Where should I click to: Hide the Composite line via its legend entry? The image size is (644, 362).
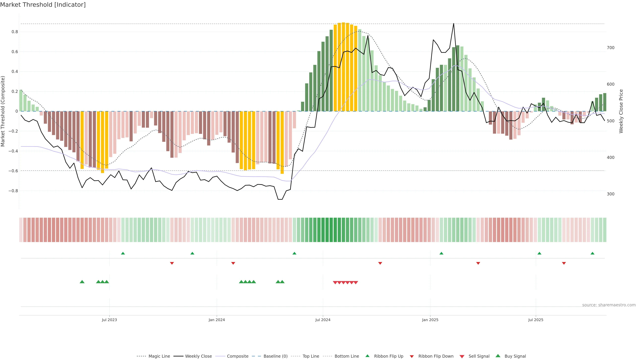click(x=237, y=356)
